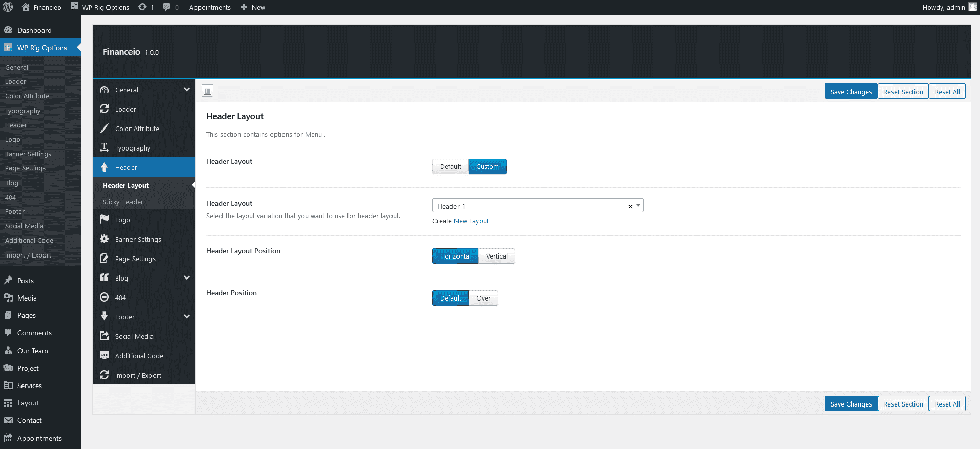Expand the General section chevron
The width and height of the screenshot is (980, 449).
pos(187,90)
